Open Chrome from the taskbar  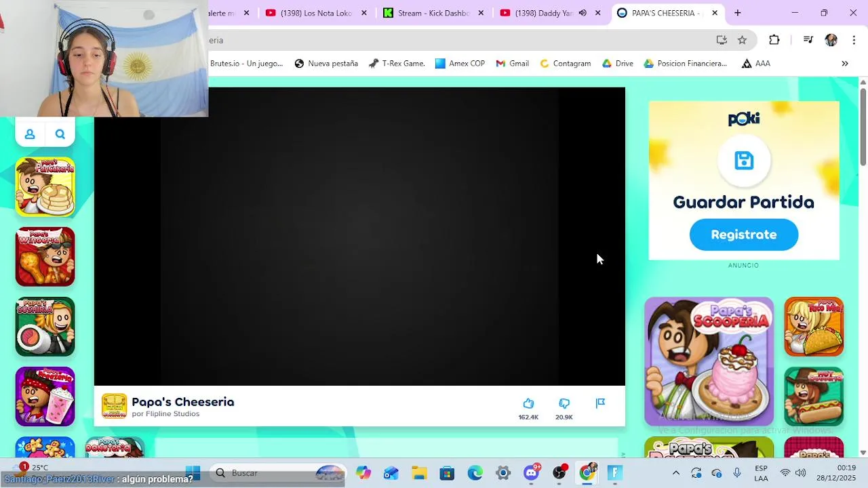coord(587,472)
